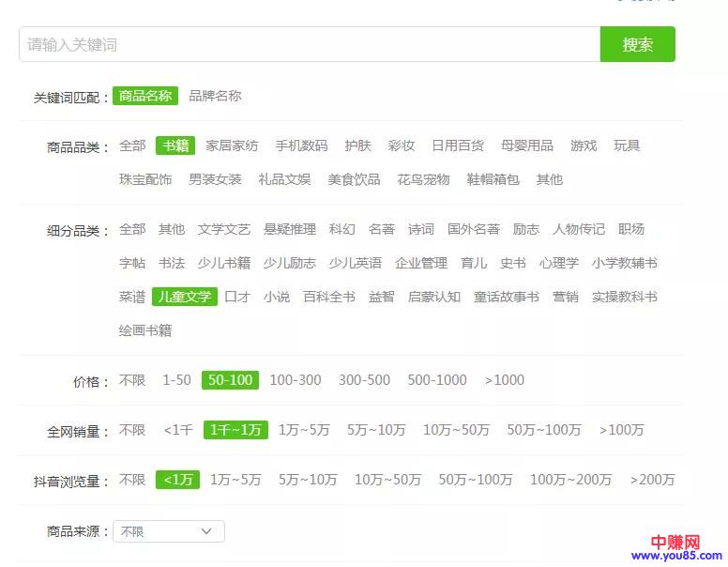Focus the 请输入关键词 keyword input field
This screenshot has height=567, width=728.
click(x=310, y=44)
